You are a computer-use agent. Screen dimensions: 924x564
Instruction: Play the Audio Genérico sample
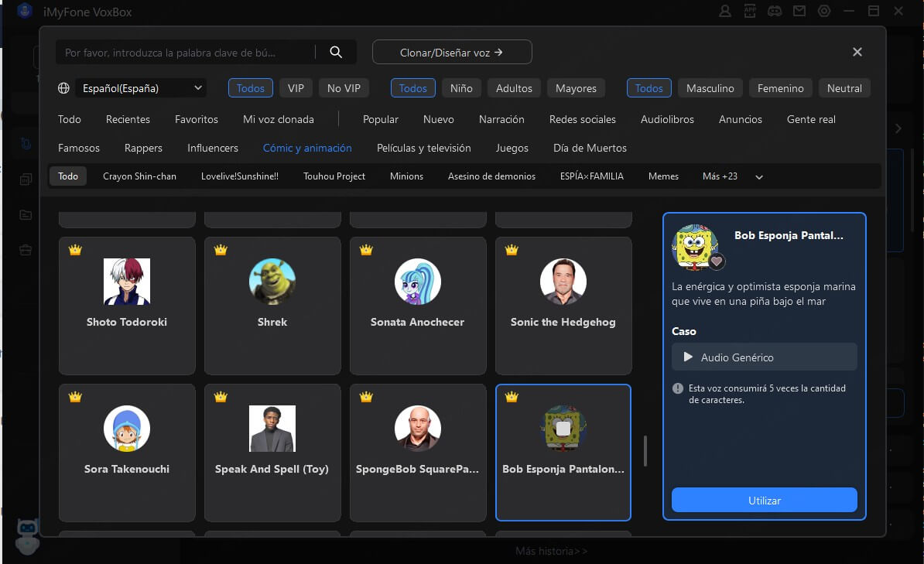688,357
